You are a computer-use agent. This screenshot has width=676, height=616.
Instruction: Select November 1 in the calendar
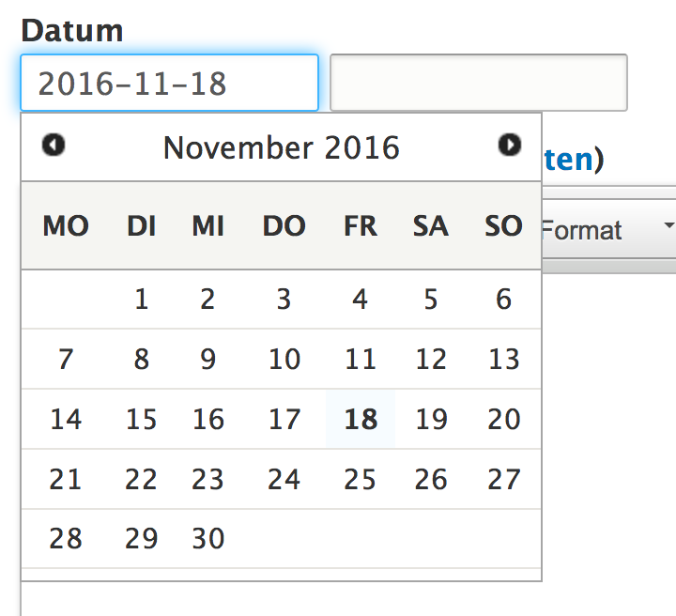(141, 300)
